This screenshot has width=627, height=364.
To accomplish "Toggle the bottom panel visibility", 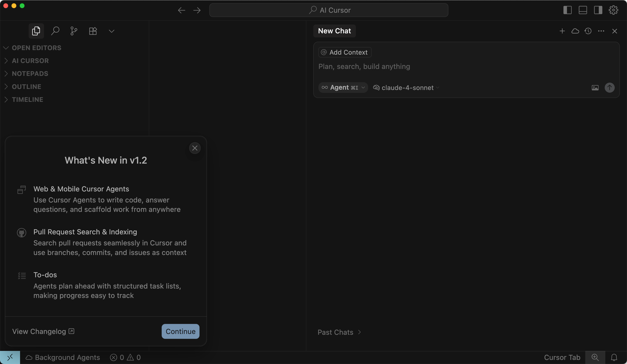I will point(583,10).
